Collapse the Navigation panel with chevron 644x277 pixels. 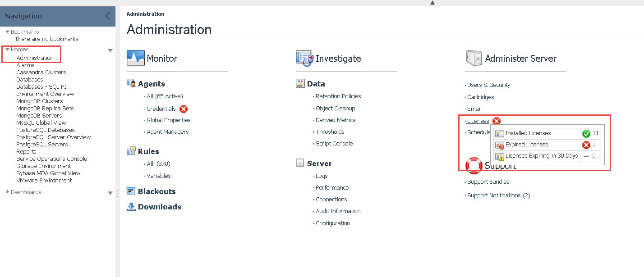(108, 16)
